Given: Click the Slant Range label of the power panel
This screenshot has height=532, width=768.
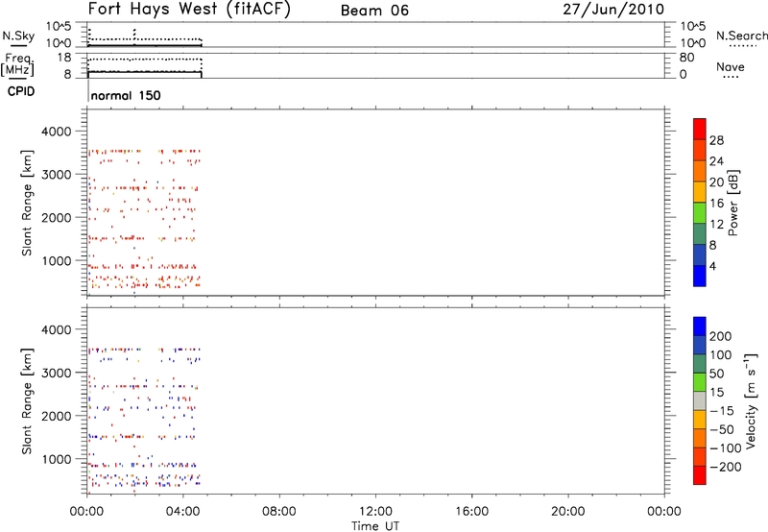Looking at the screenshot, I should [27, 203].
